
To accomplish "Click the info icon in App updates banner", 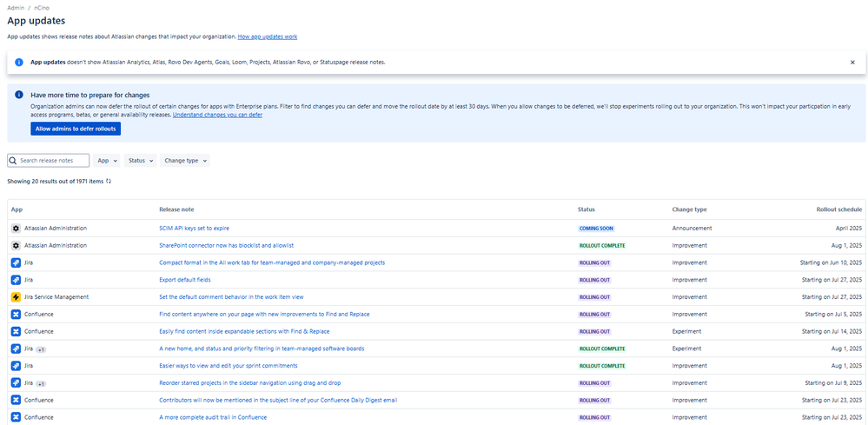I will tap(19, 63).
